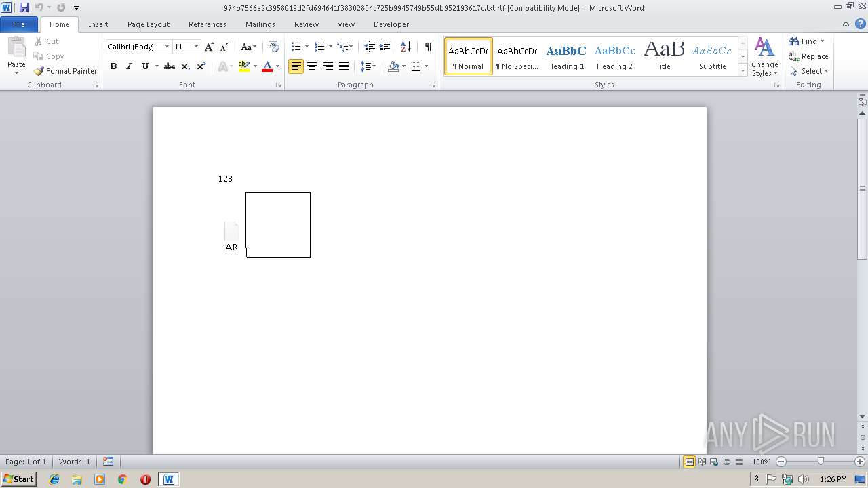This screenshot has height=488, width=868.
Task: Apply the No Spacing style
Action: tap(517, 56)
